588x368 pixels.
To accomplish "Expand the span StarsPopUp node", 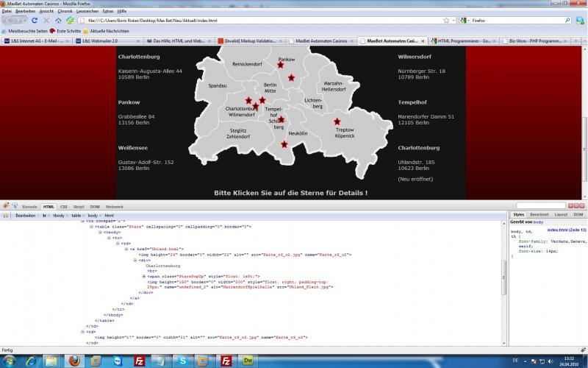I will [x=144, y=276].
